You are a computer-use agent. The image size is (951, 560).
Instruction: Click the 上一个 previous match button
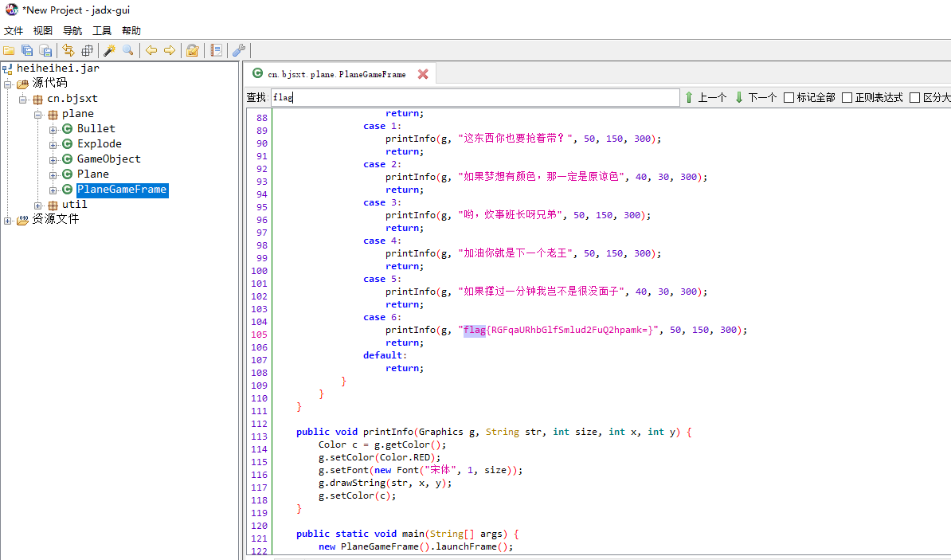(706, 97)
